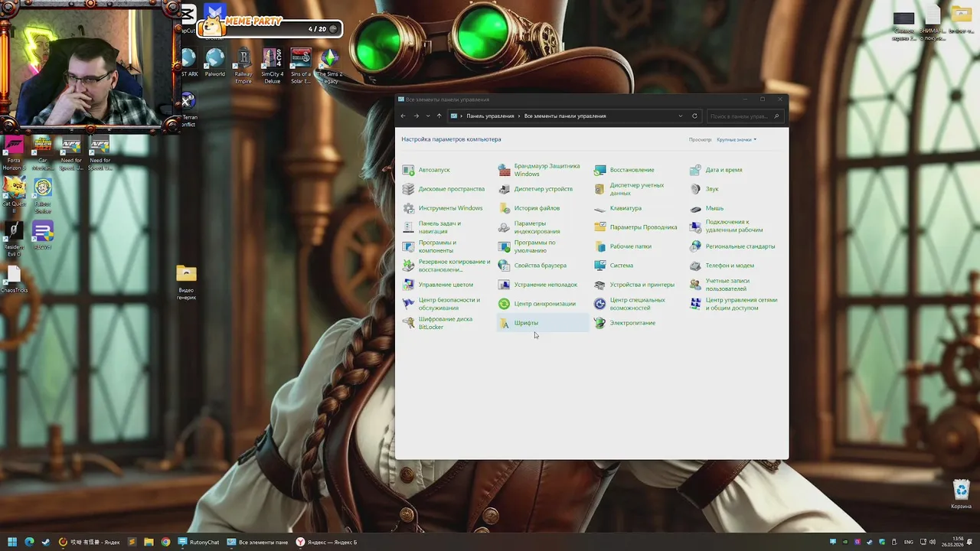Viewport: 980px width, 551px height.
Task: Open Панель задач и навигация
Action: (x=433, y=227)
